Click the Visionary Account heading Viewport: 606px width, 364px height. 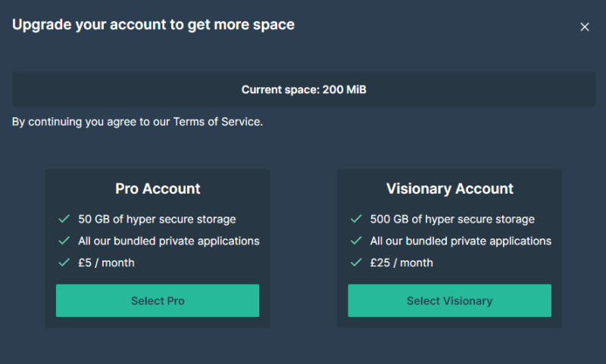[449, 188]
